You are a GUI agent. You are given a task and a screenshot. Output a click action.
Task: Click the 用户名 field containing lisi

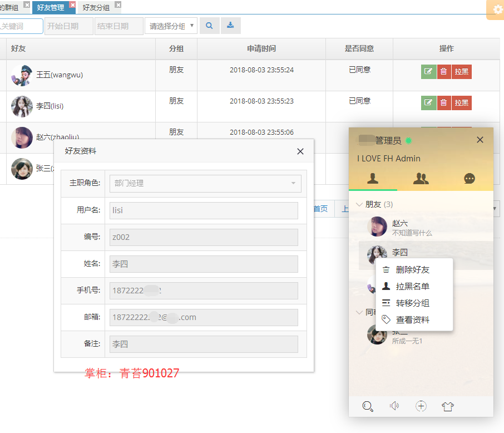(x=204, y=210)
